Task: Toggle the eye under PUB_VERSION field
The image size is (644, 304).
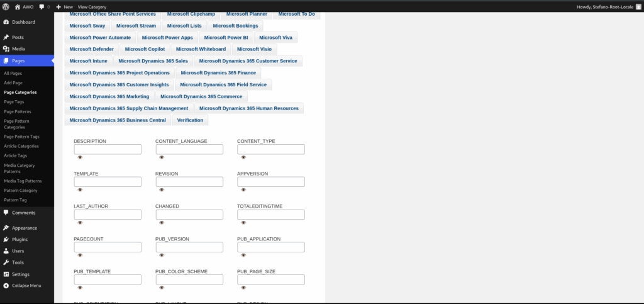Action: point(162,255)
